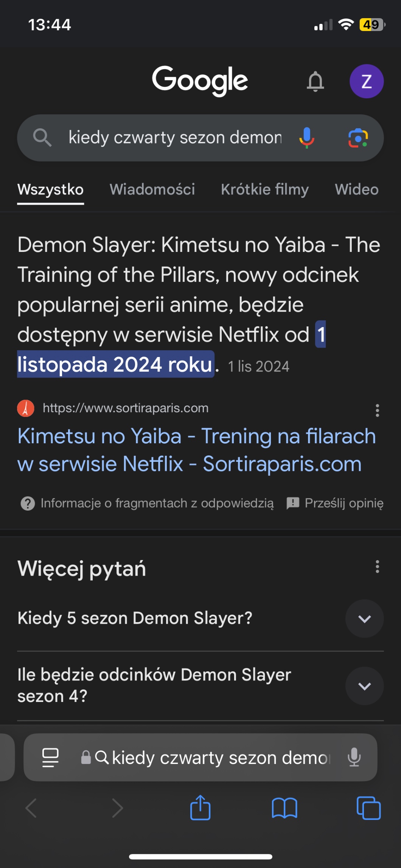Viewport: 401px width, 868px height.
Task: Open the Kimetsu no Yaiba Sortiraparis link
Action: click(196, 450)
